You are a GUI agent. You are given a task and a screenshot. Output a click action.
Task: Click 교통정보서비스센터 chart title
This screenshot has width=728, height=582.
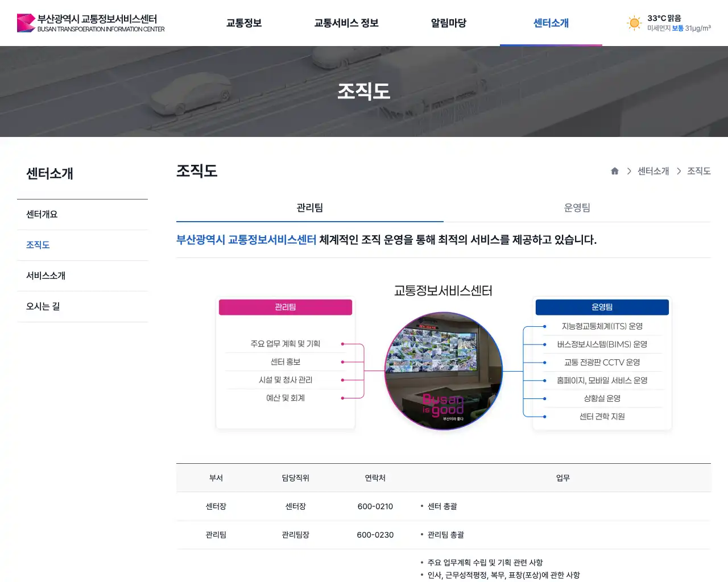coord(444,291)
